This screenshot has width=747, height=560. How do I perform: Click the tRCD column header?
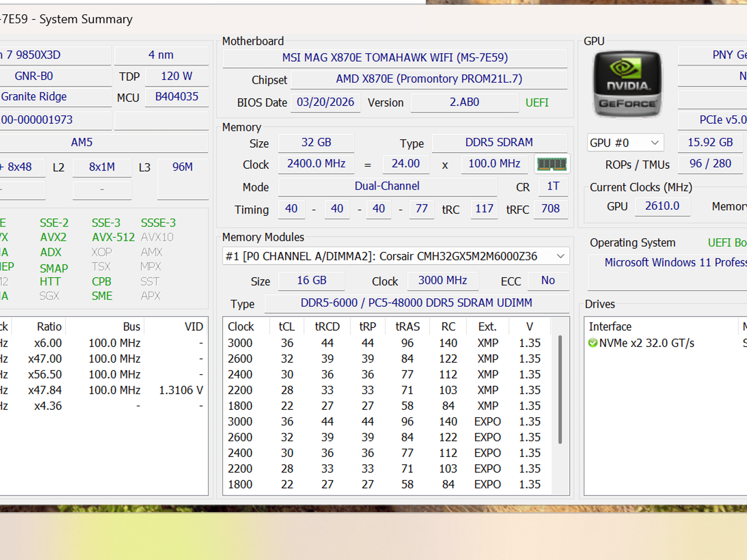[x=327, y=327]
